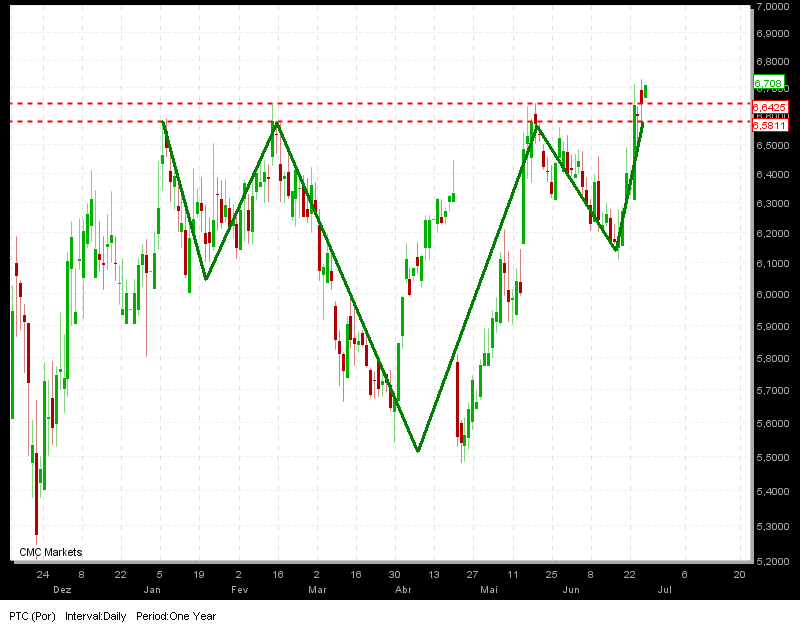Click the 19 date axis label
The width and height of the screenshot is (800, 625).
[x=199, y=574]
